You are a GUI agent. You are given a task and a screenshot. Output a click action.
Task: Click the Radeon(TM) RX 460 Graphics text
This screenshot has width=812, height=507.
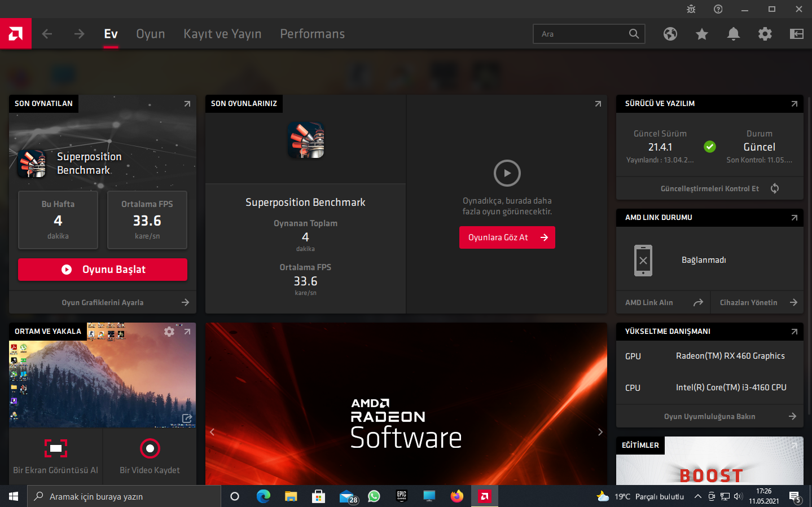point(730,356)
